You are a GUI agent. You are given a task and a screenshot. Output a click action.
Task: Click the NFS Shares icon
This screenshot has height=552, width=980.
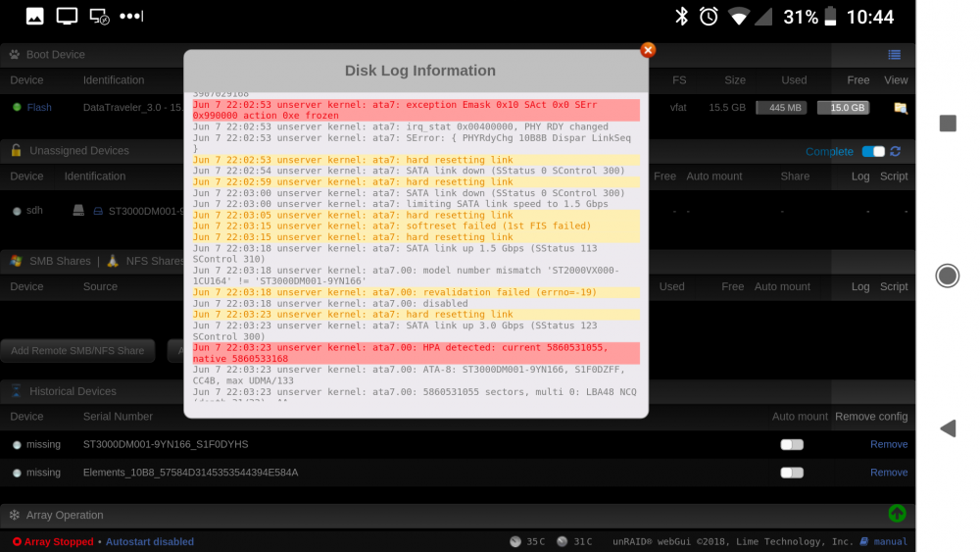point(113,262)
